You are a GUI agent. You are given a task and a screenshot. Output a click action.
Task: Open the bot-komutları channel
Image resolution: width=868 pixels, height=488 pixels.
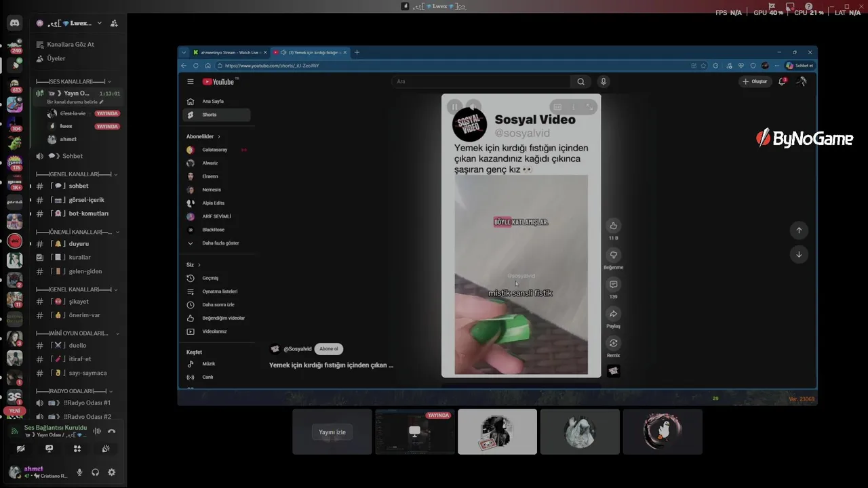tap(88, 213)
